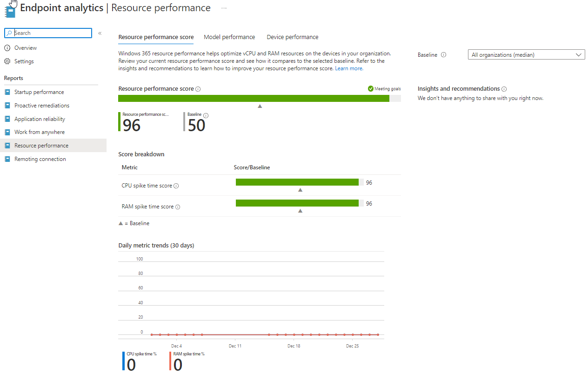Screen dimensions: 588x374
Task: Click the Application reliability report icon
Action: [x=7, y=119]
